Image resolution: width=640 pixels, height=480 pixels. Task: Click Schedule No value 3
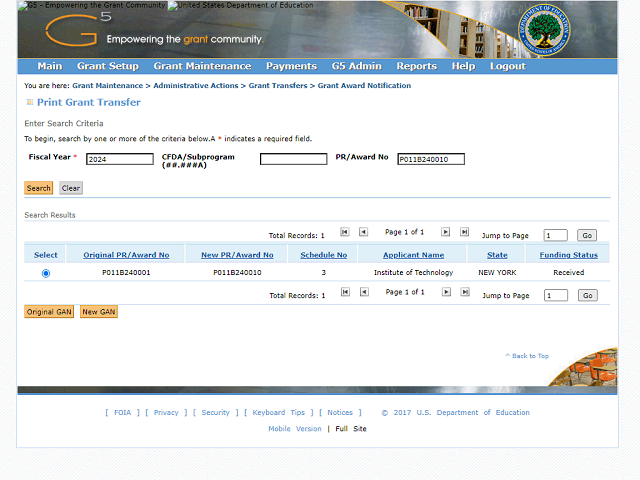click(x=324, y=273)
